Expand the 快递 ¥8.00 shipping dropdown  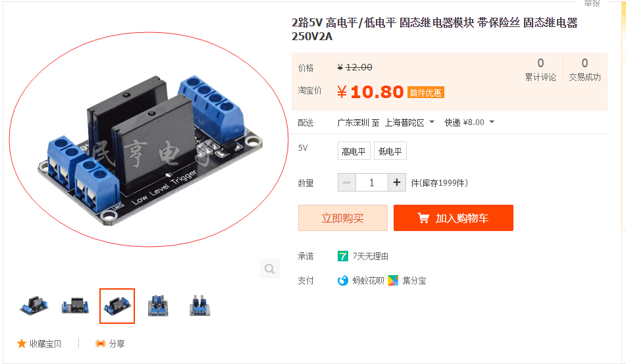pyautogui.click(x=469, y=122)
